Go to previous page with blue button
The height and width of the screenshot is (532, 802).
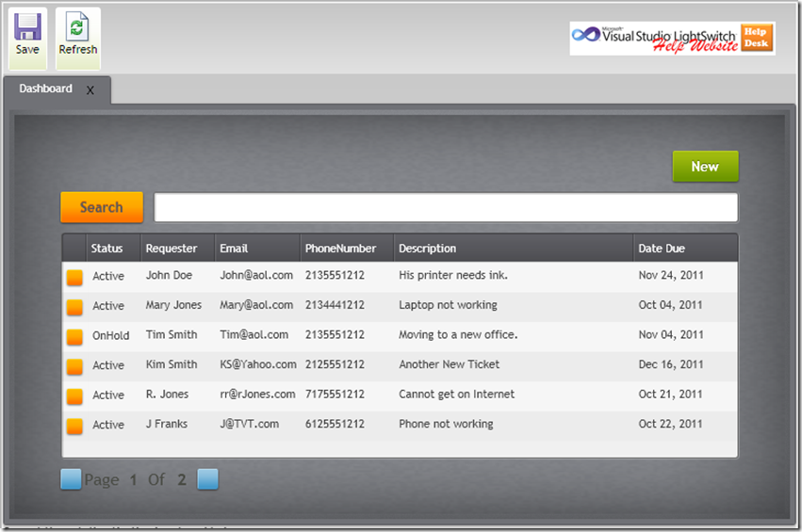pos(71,479)
